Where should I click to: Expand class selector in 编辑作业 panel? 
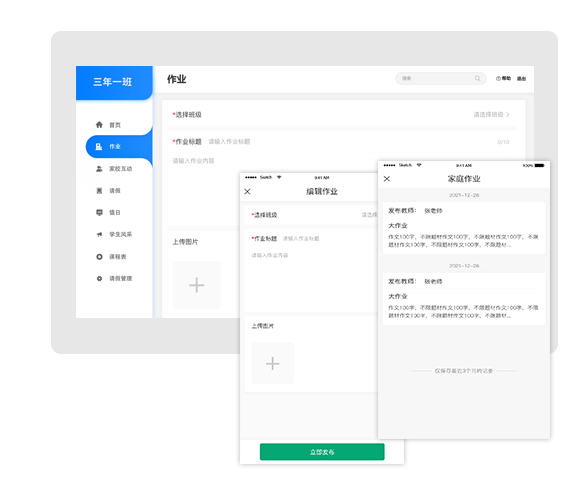click(369, 215)
